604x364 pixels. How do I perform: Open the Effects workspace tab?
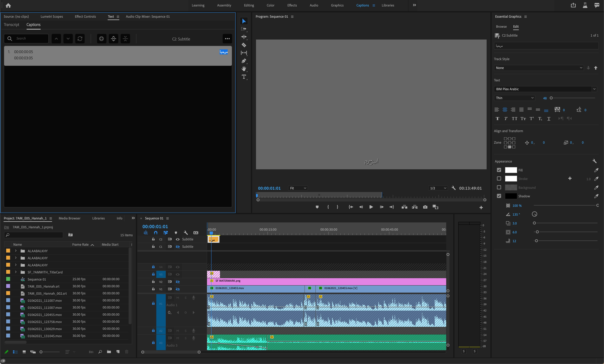[x=292, y=5]
